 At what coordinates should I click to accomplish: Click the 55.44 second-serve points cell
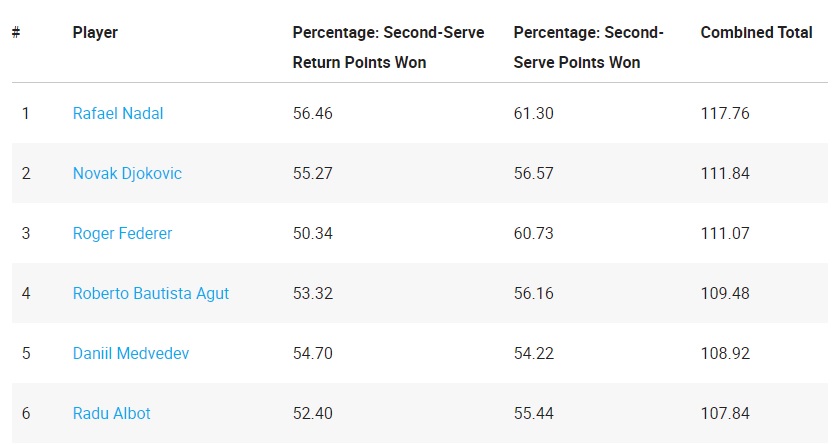(533, 413)
